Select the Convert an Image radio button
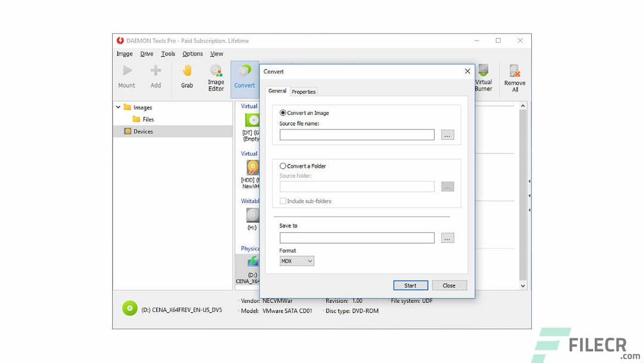This screenshot has height=363, width=644. (283, 113)
